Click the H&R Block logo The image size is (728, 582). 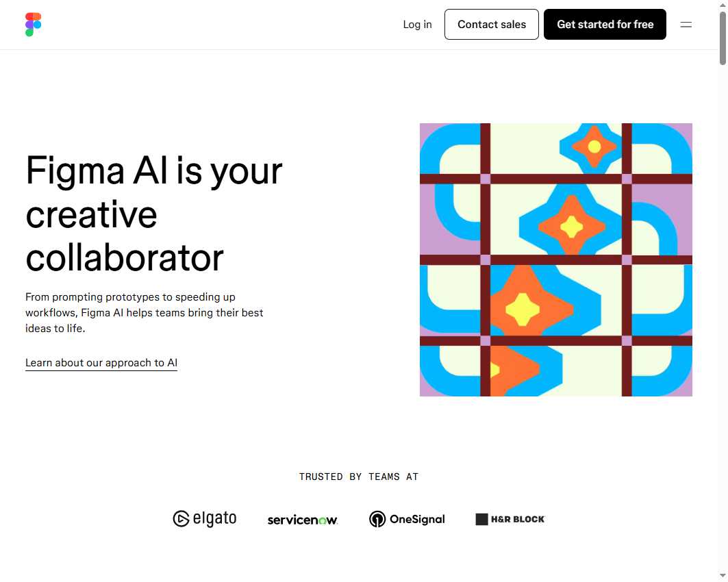click(x=510, y=518)
